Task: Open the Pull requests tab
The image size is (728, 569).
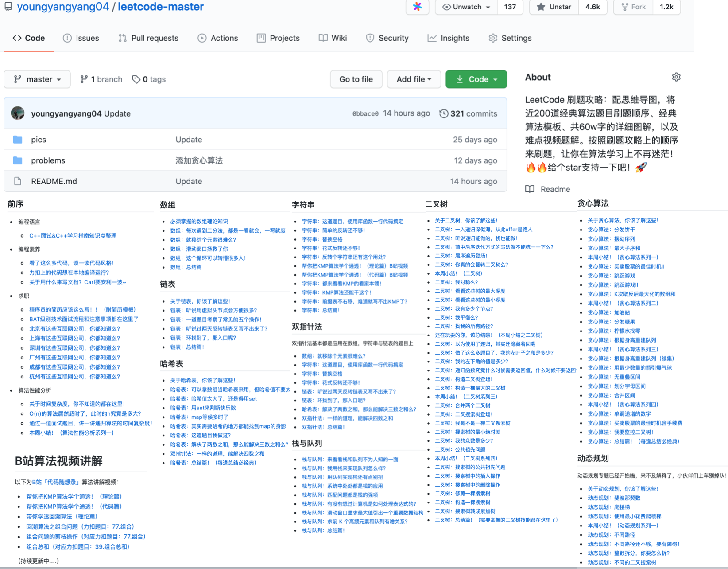Action: click(148, 38)
